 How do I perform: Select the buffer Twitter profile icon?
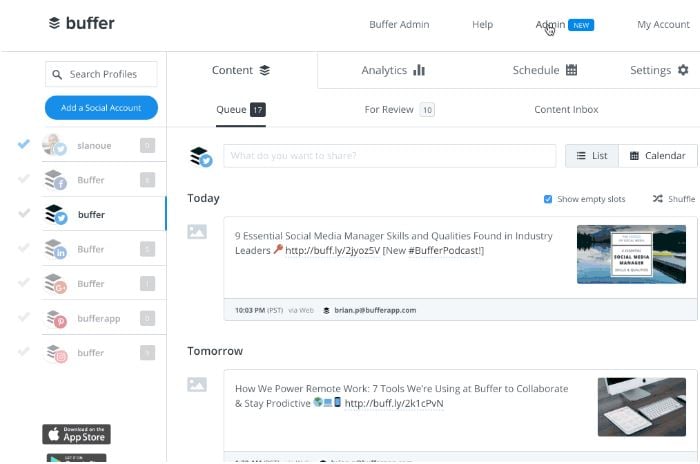click(x=56, y=214)
